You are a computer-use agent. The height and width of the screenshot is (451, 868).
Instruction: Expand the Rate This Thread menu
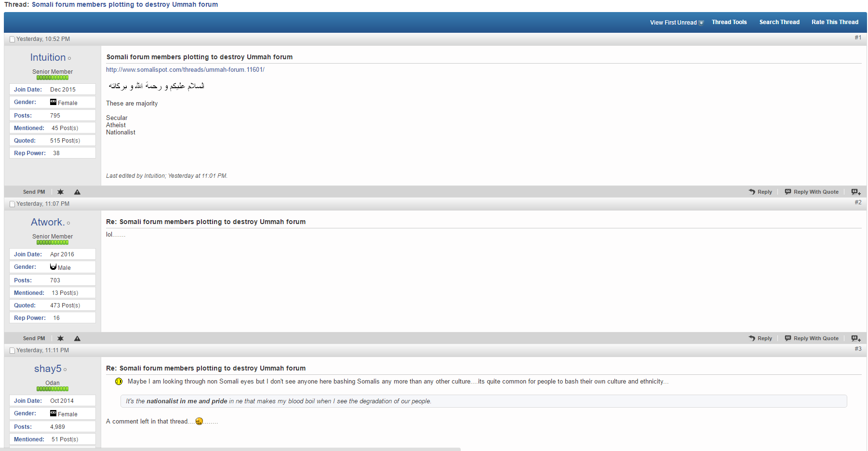point(834,22)
